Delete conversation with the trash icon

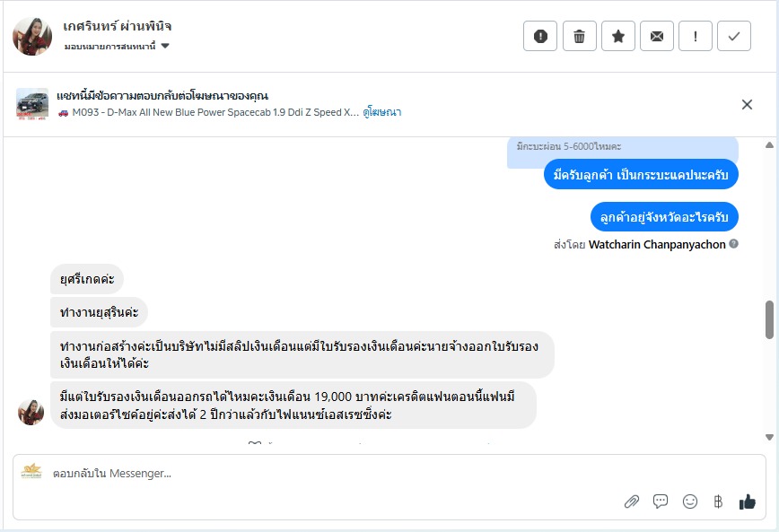(580, 36)
